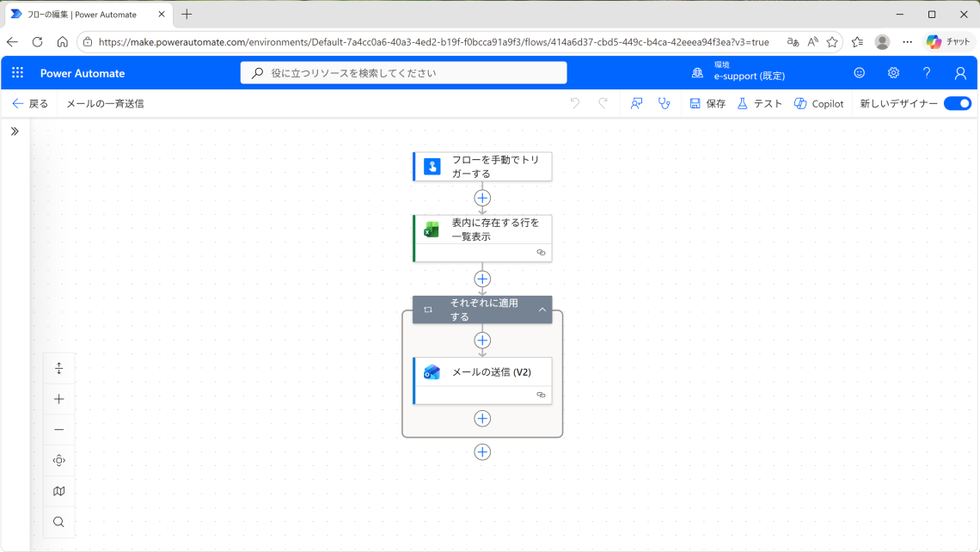Open the canvas search magnifier icon
The width and height of the screenshot is (980, 552).
[x=58, y=522]
